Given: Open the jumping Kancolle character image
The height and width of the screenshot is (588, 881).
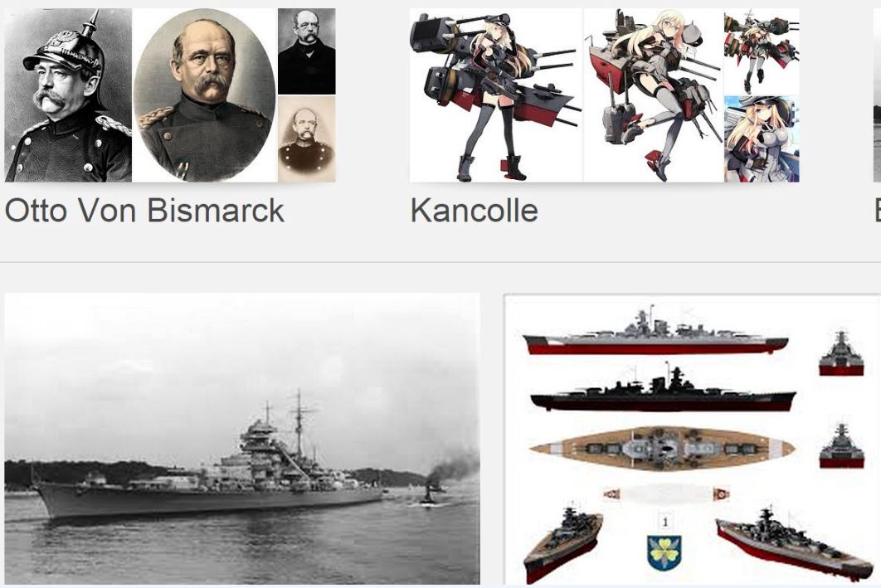Looking at the screenshot, I should pyautogui.click(x=654, y=95).
